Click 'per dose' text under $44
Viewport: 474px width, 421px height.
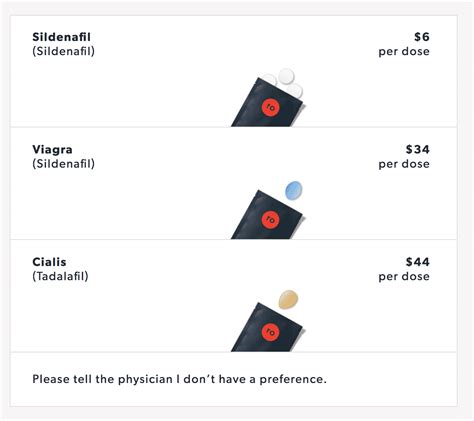coord(404,277)
